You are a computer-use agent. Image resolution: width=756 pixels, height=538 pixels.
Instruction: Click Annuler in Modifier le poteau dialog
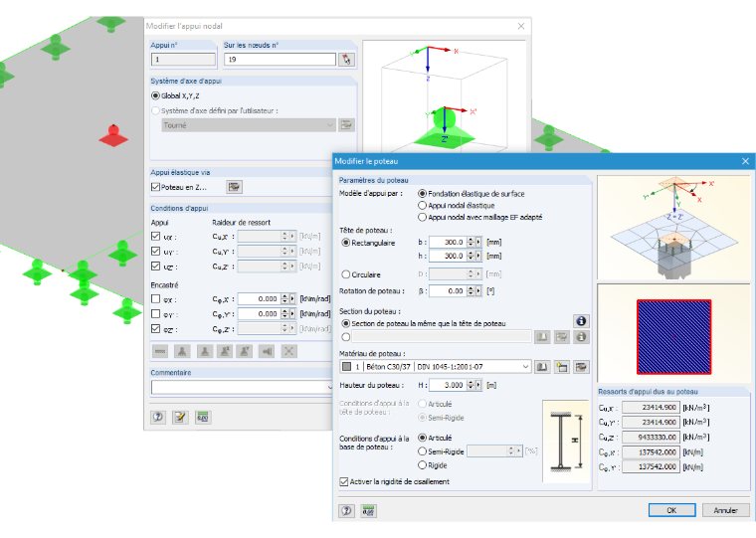(725, 510)
